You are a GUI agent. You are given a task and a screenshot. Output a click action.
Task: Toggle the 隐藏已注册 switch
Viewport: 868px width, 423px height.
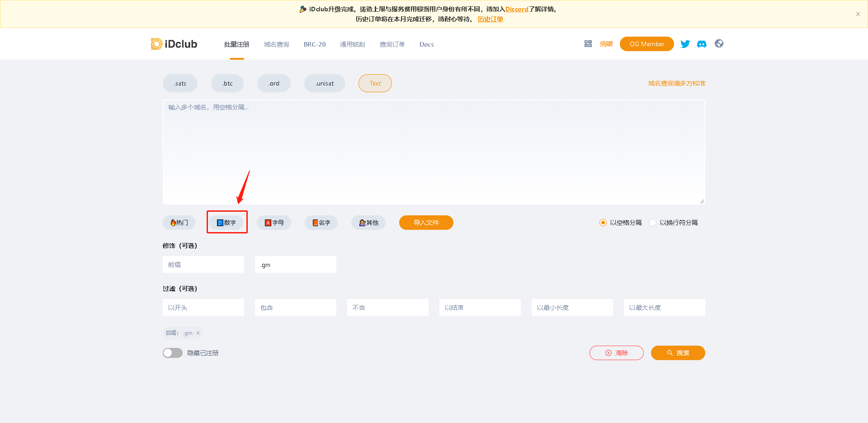point(173,353)
